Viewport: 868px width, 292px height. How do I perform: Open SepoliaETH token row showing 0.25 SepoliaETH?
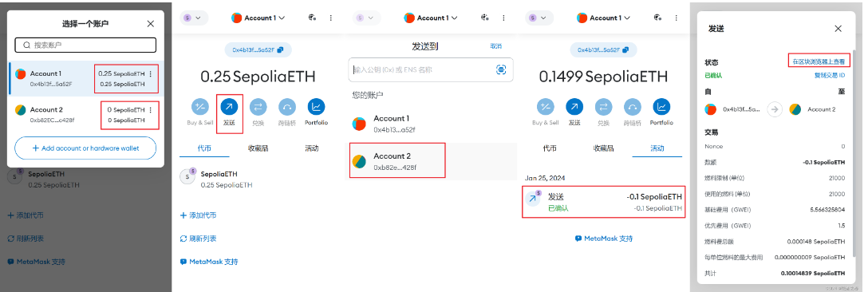258,179
